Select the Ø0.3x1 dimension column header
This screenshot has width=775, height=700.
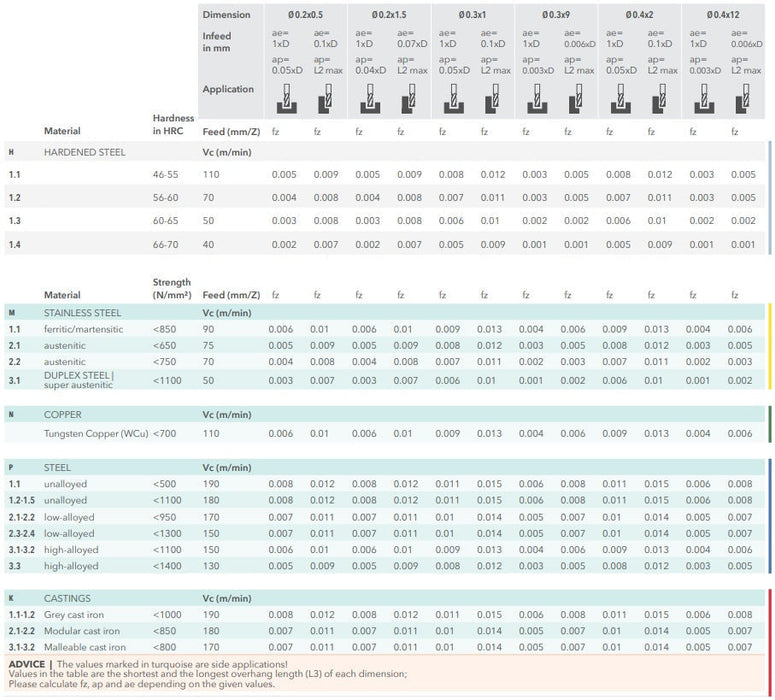[471, 15]
